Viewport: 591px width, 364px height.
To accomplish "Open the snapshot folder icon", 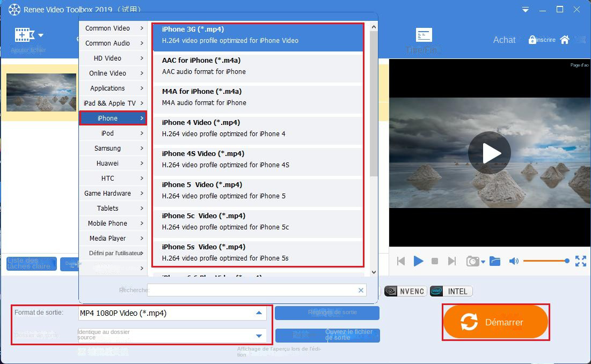I will [x=495, y=261].
